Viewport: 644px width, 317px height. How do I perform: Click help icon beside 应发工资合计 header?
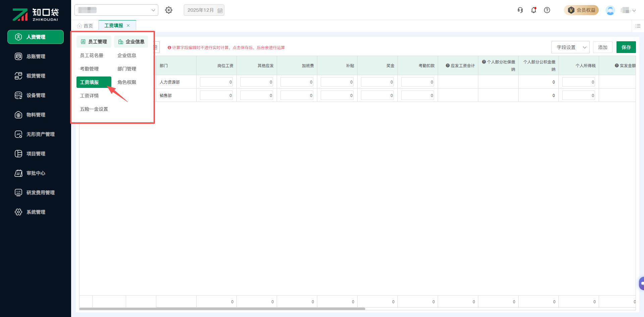tap(447, 65)
